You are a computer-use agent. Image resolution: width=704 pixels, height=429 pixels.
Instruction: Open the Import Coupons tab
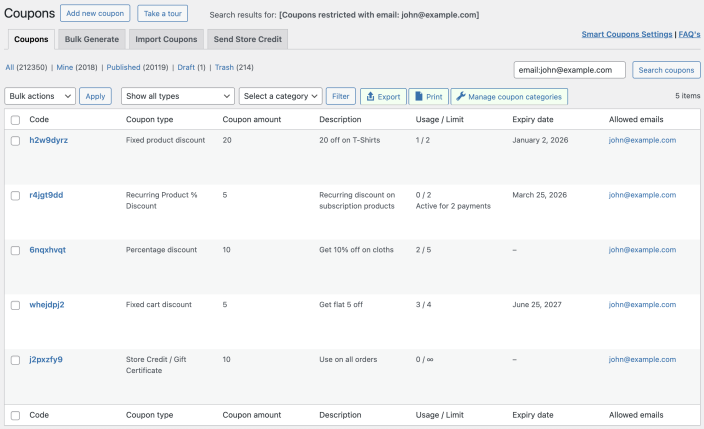pos(166,39)
